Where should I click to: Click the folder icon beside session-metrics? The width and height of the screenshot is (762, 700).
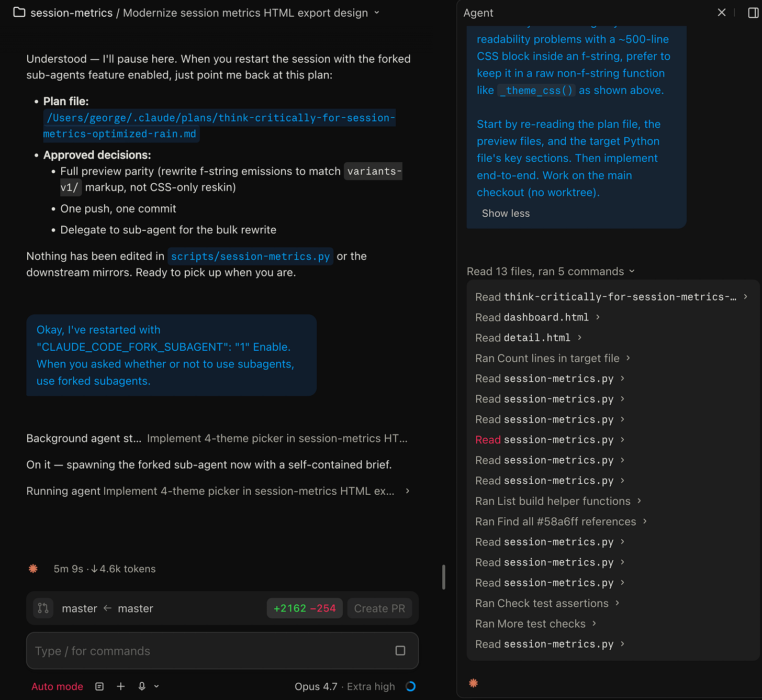(x=19, y=12)
